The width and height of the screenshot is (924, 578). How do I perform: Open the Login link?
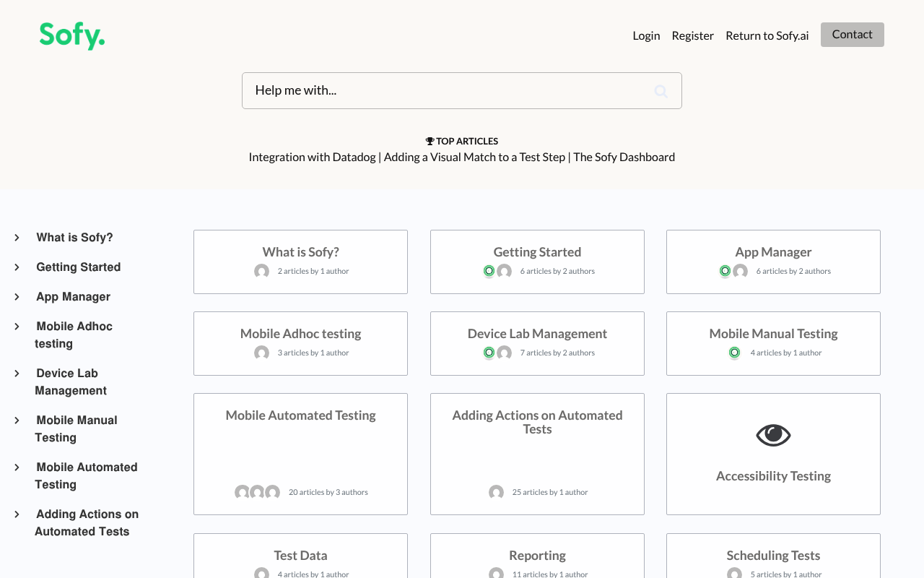[x=646, y=35]
